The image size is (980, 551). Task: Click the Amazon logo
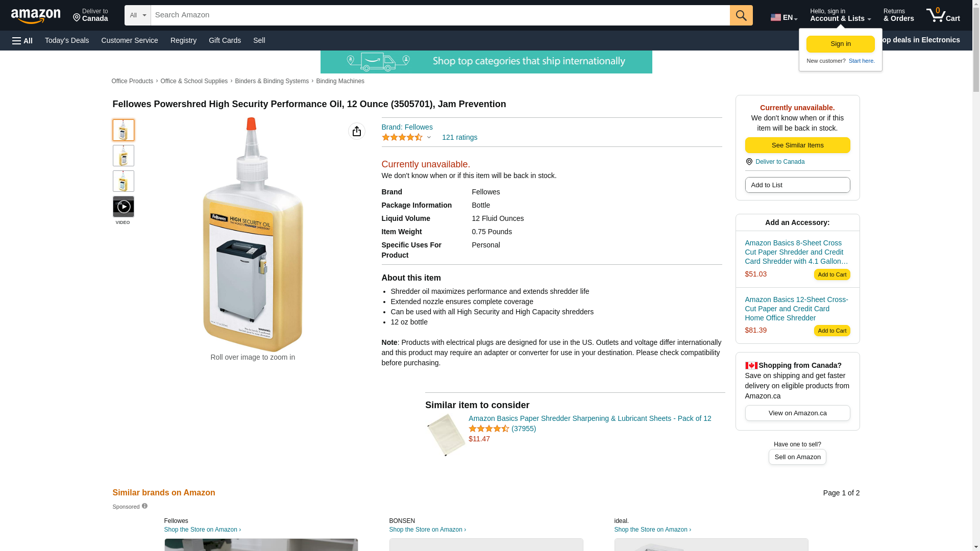36,16
